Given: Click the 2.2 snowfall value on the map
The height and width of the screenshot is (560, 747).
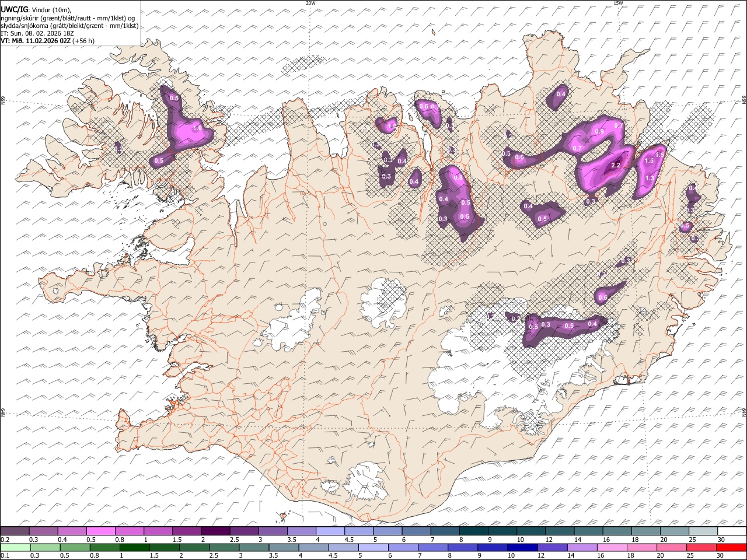Looking at the screenshot, I should (x=615, y=166).
